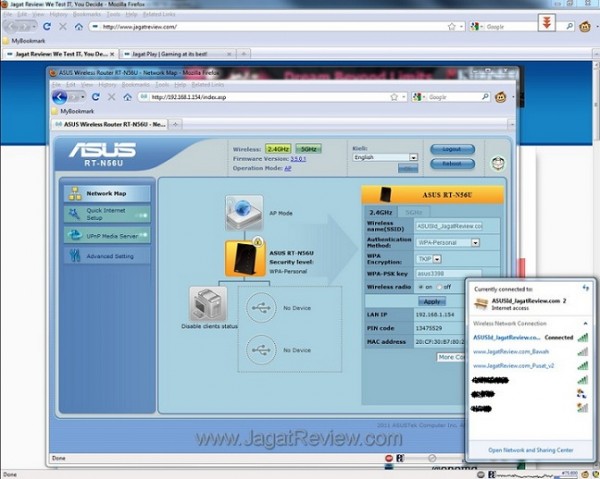
Task: Click the Reboot button
Action: tap(452, 163)
